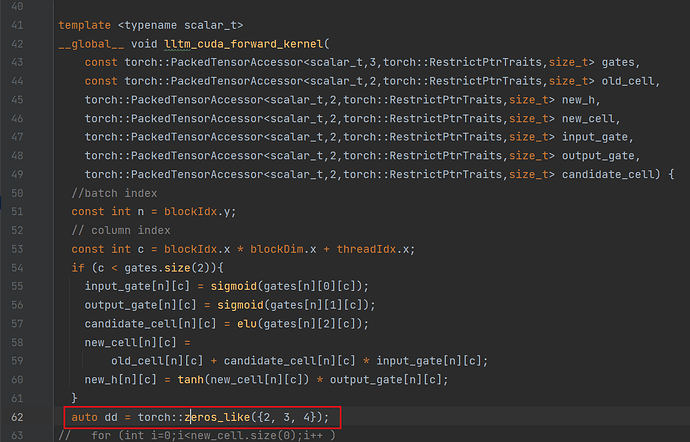This screenshot has width=690, height=442.
Task: Click the 'old_cell' parameter name on line 44
Action: pos(628,81)
